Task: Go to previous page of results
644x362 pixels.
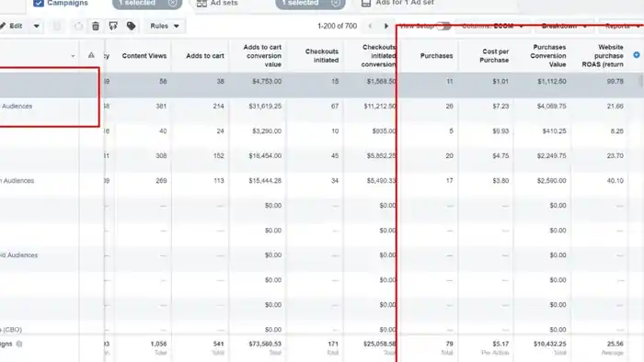Action: pos(370,26)
